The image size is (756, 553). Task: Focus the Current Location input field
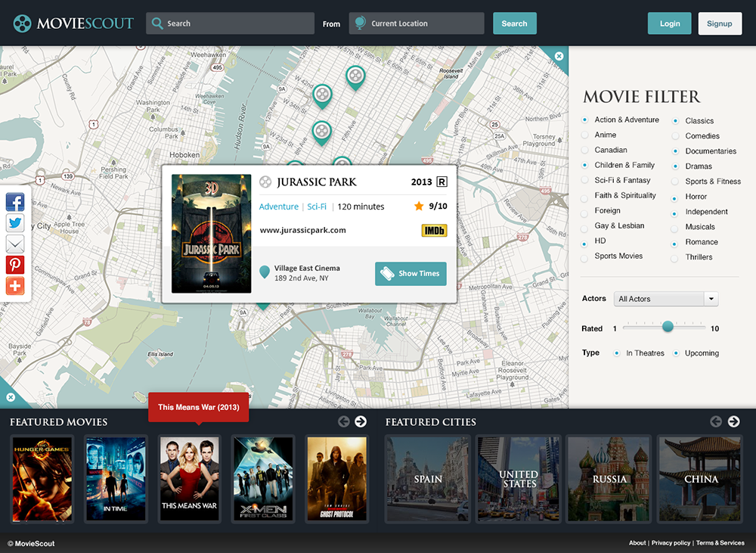[417, 23]
